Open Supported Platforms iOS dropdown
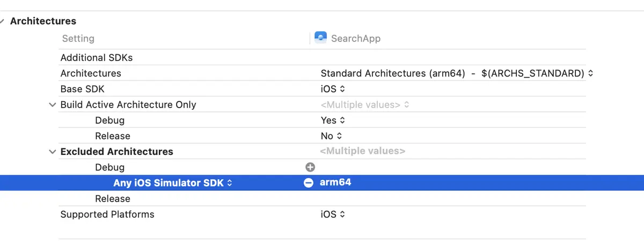 click(333, 215)
